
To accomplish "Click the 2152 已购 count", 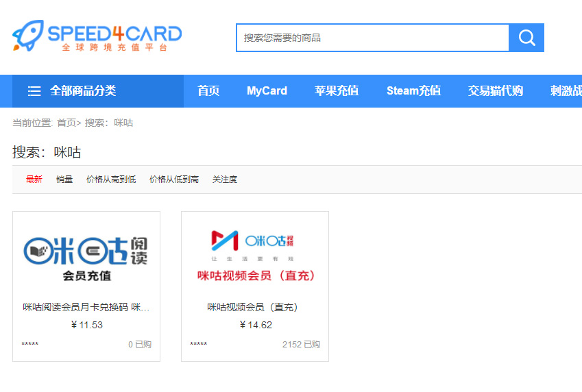I will coord(301,345).
